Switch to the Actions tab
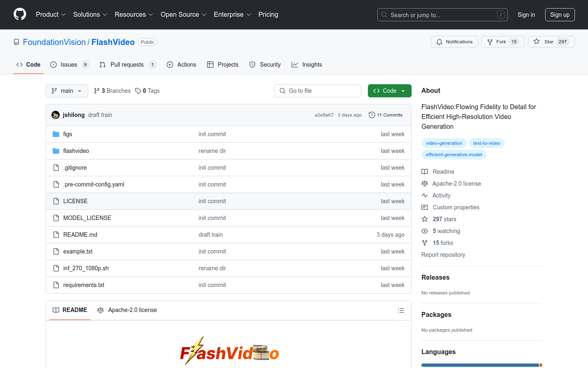Screen dimensions: 588x368 tap(181, 65)
